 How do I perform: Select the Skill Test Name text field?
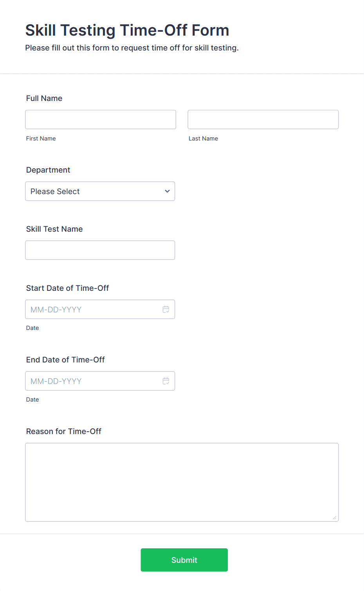click(100, 250)
